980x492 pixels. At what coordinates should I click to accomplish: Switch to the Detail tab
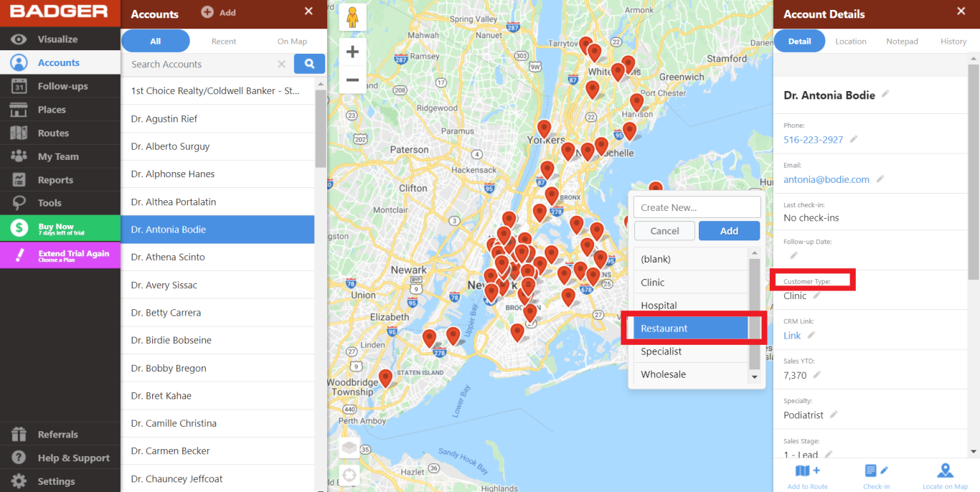click(x=799, y=42)
